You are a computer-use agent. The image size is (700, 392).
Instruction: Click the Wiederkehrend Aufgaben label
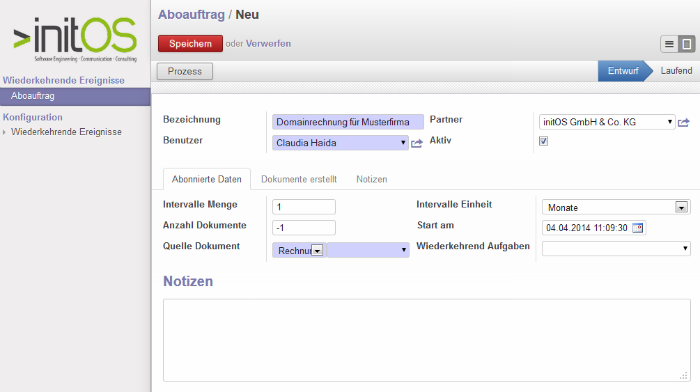click(x=473, y=246)
